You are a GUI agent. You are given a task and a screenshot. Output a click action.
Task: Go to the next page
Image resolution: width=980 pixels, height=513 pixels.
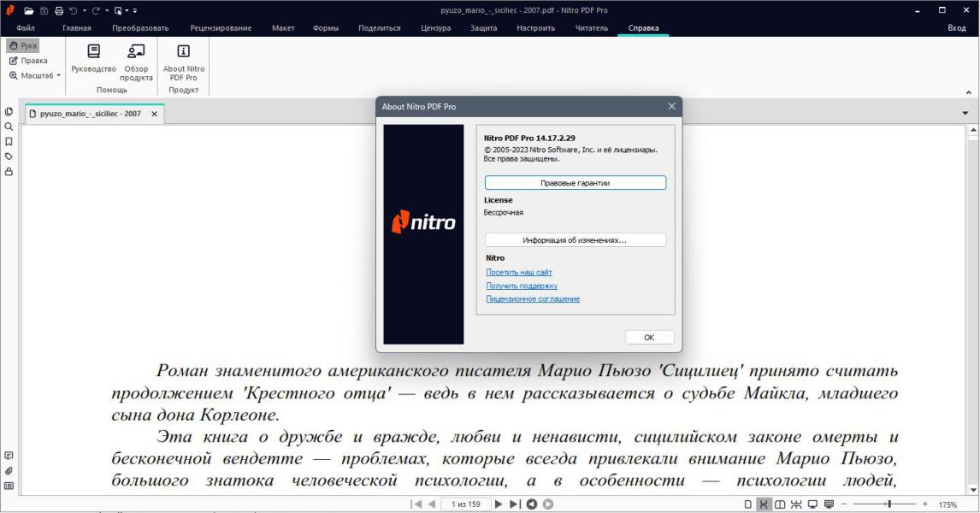click(499, 504)
